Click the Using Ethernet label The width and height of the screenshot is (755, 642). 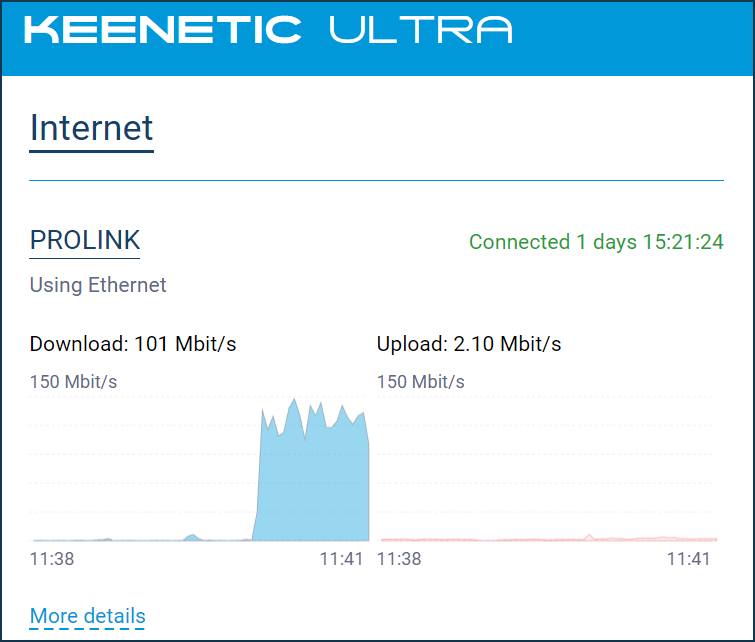[98, 285]
